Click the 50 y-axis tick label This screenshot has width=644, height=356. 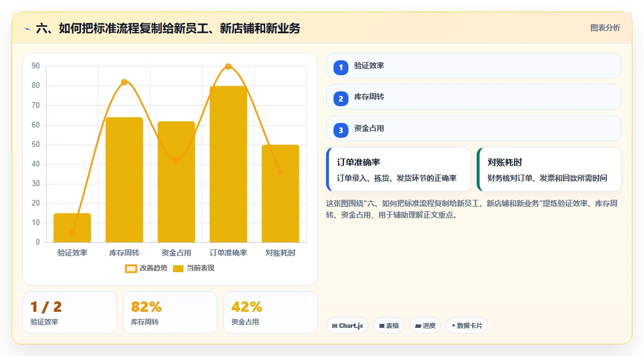[x=36, y=144]
